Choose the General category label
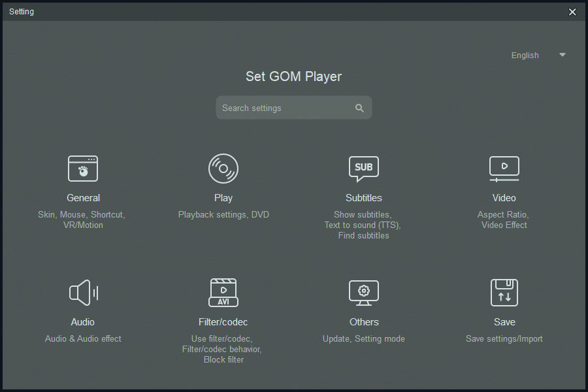The width and height of the screenshot is (588, 392). [x=83, y=198]
